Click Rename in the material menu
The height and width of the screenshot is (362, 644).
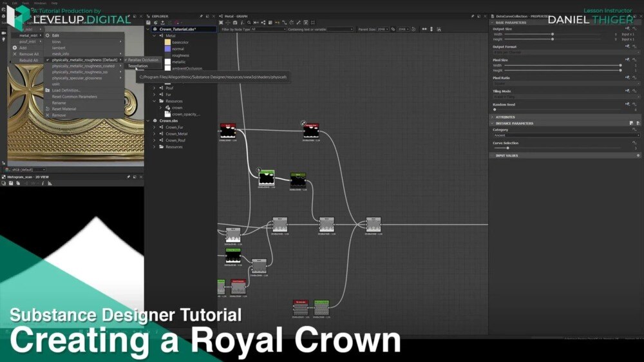click(59, 102)
